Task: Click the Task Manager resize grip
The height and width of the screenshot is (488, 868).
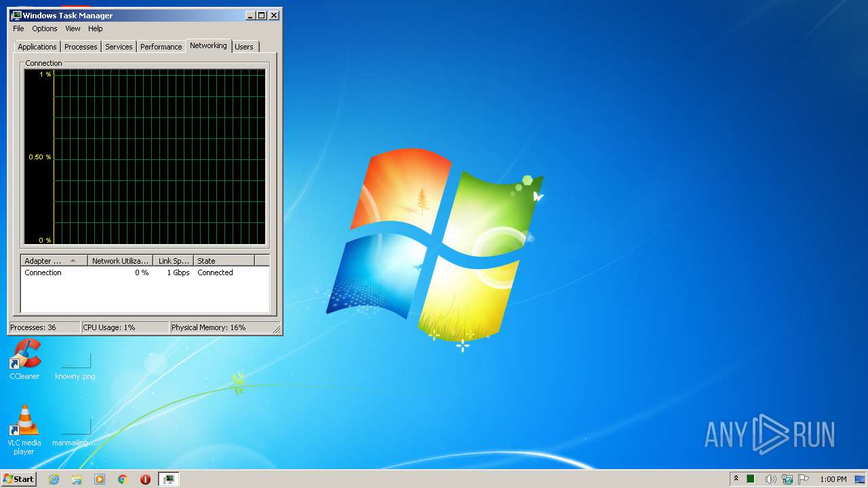Action: pyautogui.click(x=277, y=329)
